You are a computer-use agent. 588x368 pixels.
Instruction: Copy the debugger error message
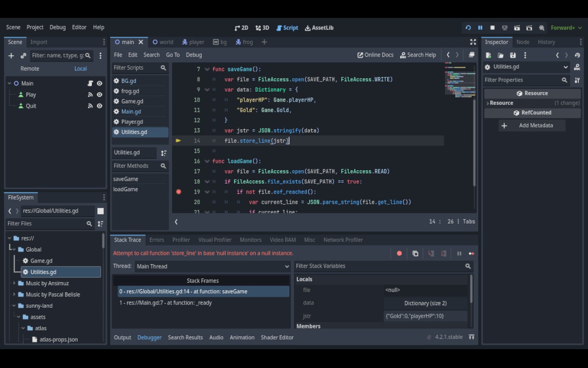(x=415, y=253)
